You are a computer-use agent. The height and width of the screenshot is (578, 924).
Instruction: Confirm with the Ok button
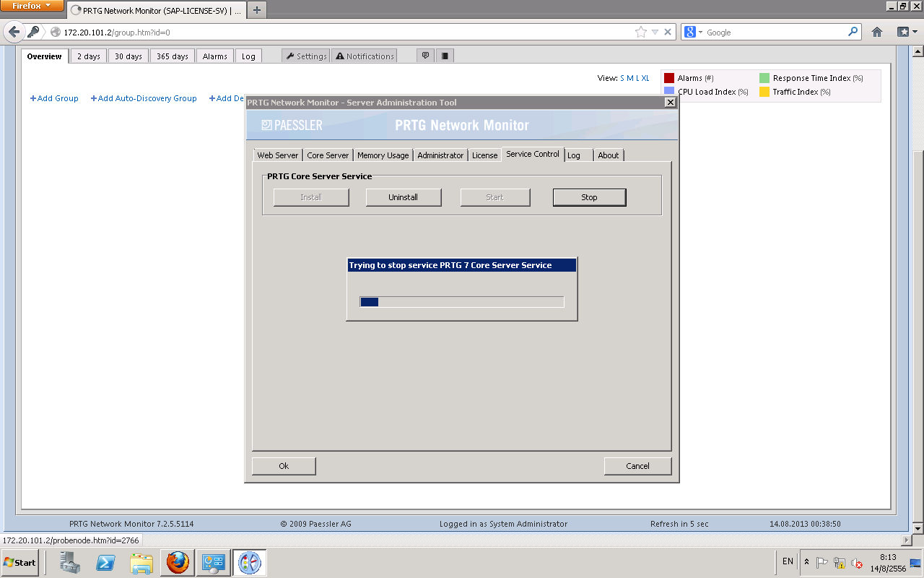tap(284, 466)
